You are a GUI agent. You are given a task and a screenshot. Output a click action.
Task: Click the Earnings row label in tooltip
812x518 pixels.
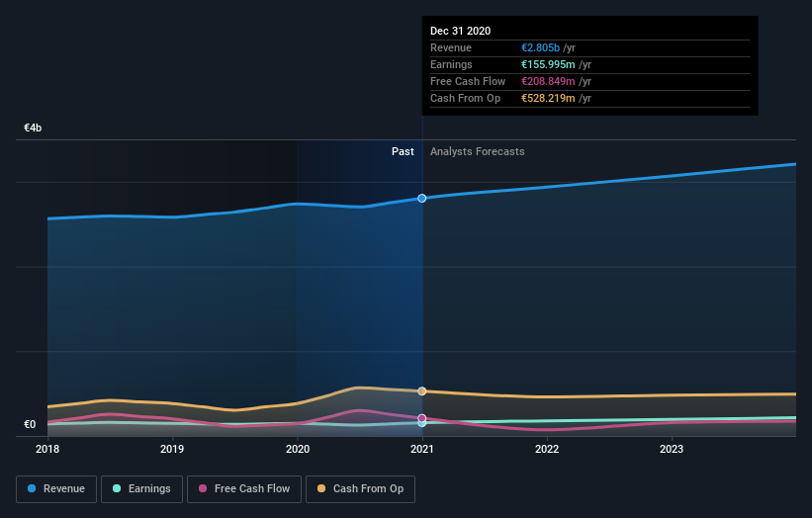coord(451,64)
